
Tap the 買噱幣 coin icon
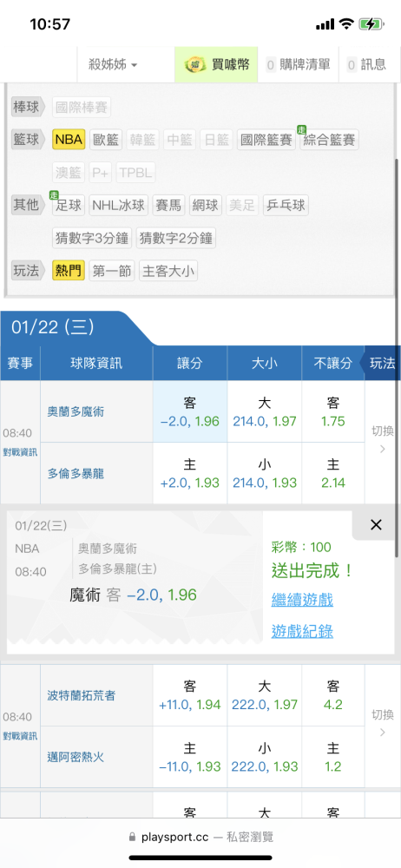coord(195,64)
